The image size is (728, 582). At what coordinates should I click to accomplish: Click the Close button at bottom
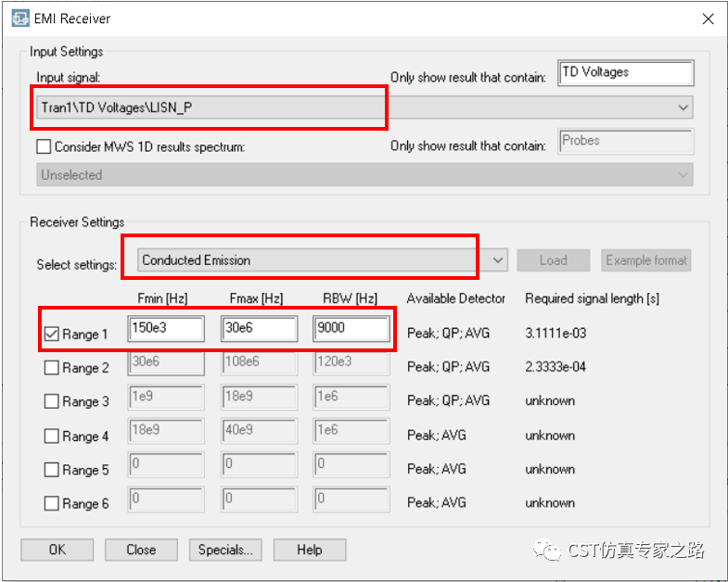pos(141,550)
